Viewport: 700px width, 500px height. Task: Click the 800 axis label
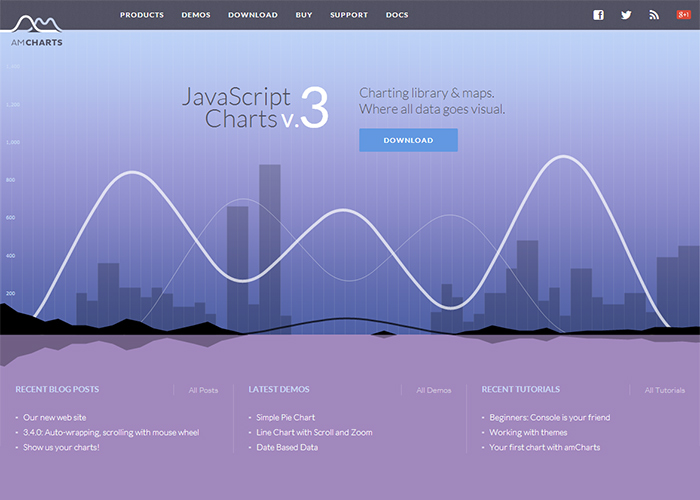[x=10, y=180]
